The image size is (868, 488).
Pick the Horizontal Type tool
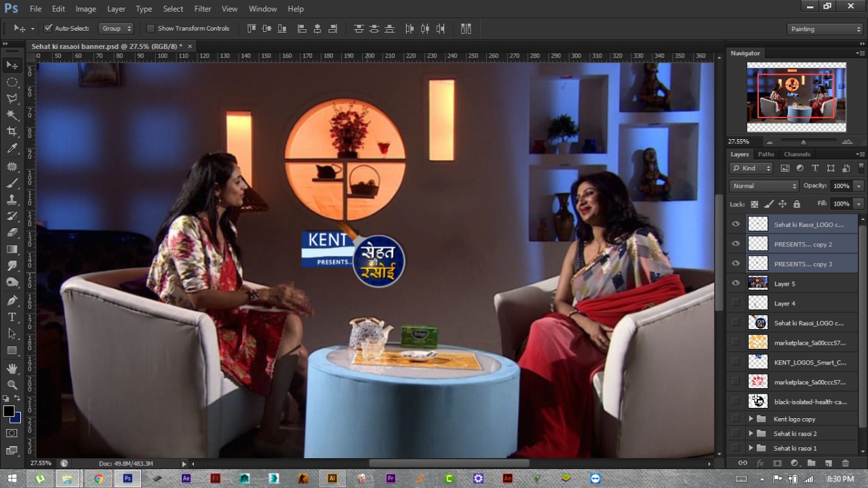12,317
